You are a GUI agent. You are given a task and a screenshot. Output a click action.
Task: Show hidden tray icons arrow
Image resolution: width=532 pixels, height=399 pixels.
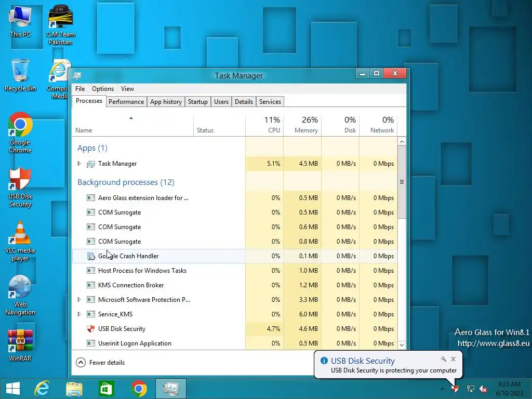pos(442,389)
